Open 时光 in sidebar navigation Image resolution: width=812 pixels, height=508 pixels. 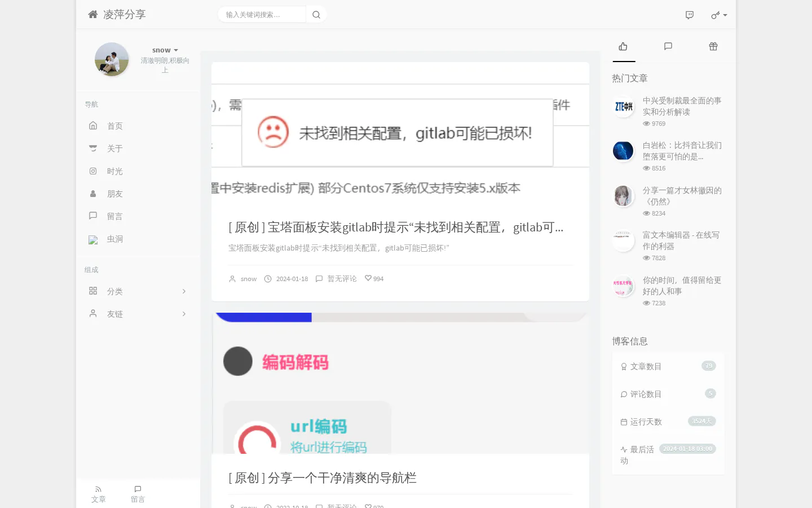point(115,171)
